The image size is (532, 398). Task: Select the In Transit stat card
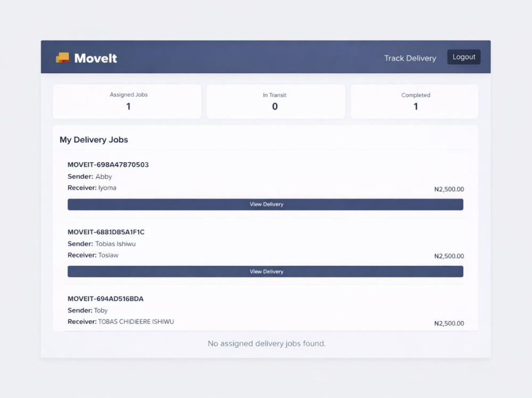coord(276,101)
